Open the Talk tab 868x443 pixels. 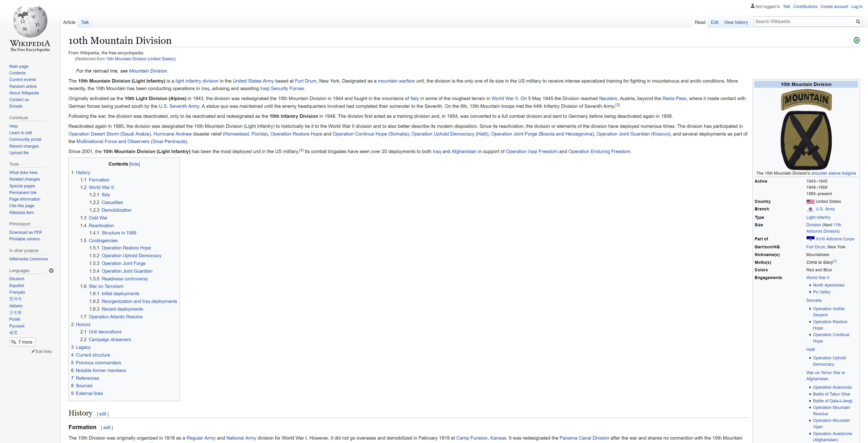point(85,22)
